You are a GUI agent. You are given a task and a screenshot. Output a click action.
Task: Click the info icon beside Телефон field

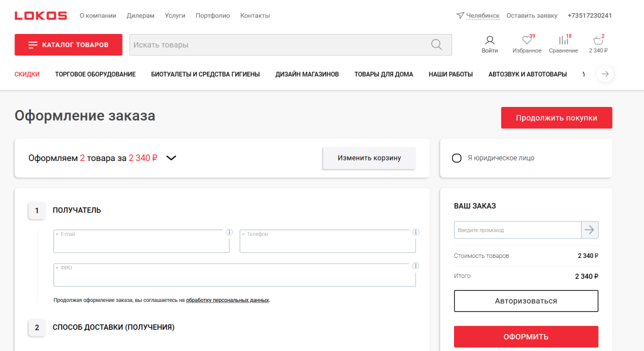pyautogui.click(x=416, y=232)
